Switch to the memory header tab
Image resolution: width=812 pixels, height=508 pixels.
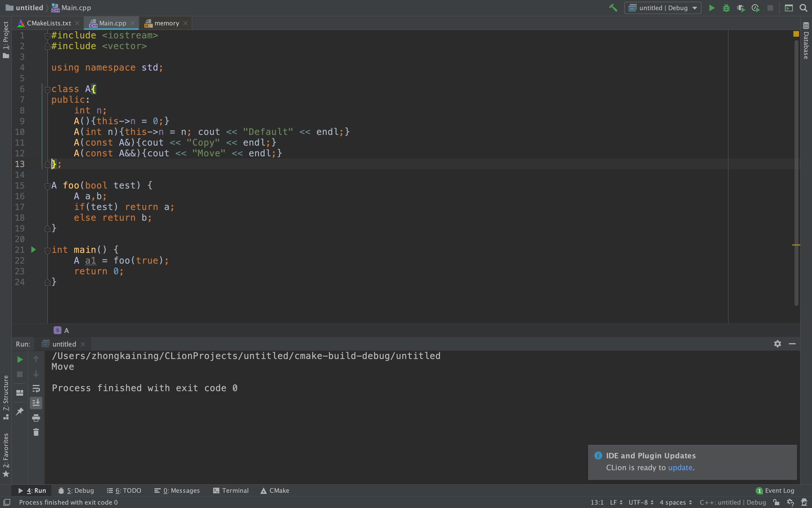(166, 23)
